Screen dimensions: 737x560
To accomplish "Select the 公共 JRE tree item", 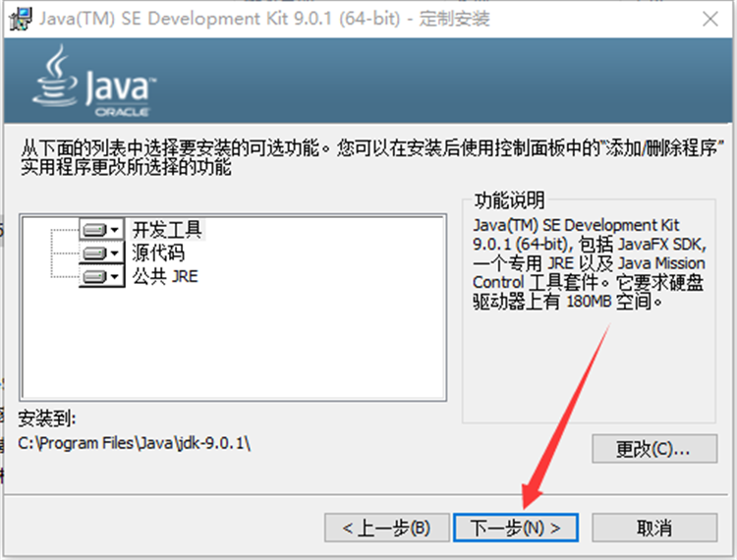I will tap(165, 276).
